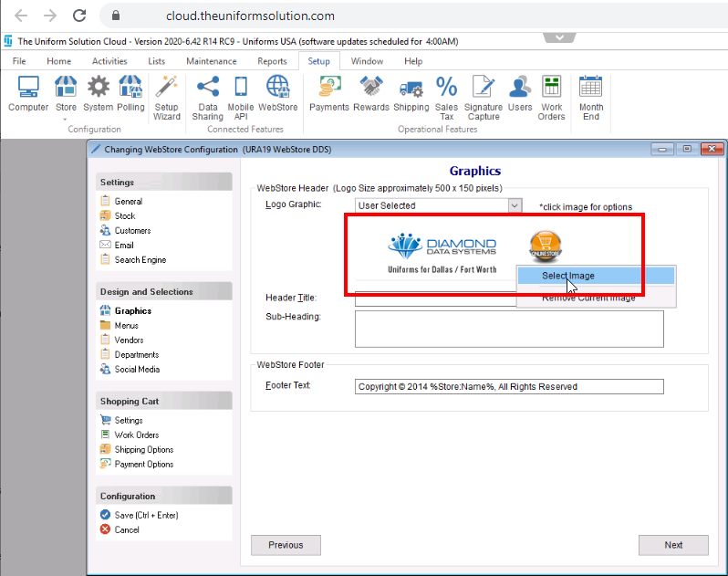Open Payments setup
This screenshot has height=576, width=728.
coord(329,94)
